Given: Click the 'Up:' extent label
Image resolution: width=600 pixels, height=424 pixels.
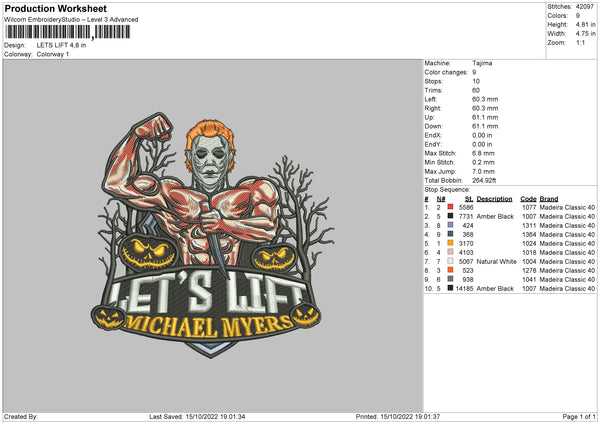Looking at the screenshot, I should pyautogui.click(x=429, y=117).
